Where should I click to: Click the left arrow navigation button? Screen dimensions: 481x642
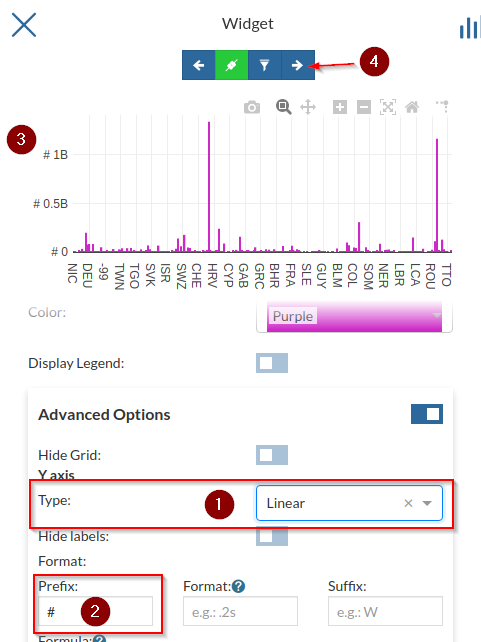pyautogui.click(x=199, y=65)
